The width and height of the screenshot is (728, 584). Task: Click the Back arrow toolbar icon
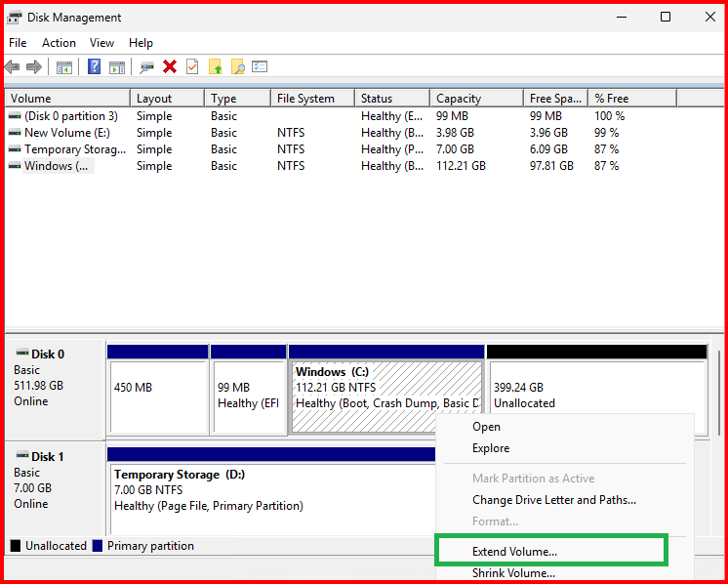(x=12, y=67)
